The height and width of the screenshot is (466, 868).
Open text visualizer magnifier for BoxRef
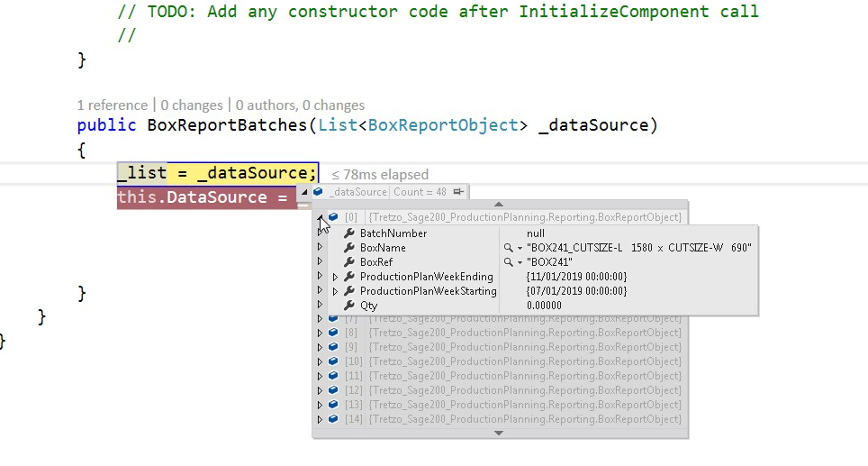tap(508, 262)
